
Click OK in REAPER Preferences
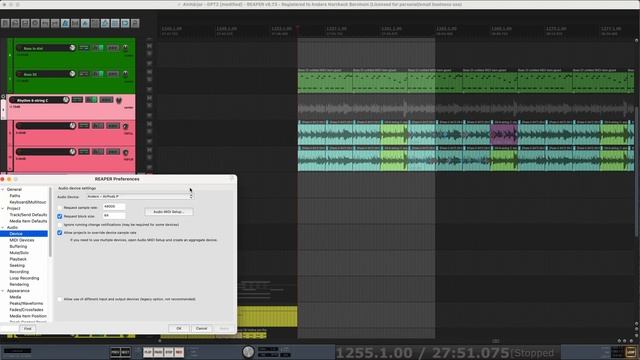click(178, 328)
